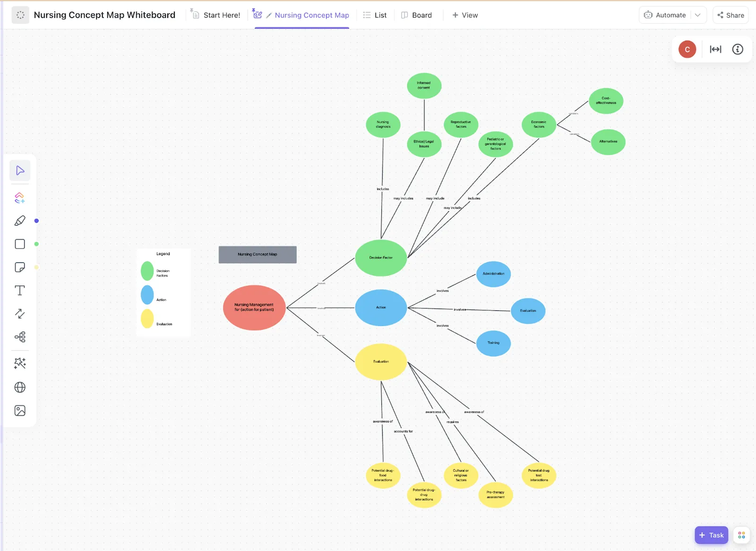Click the Nursing Concept Map Whiteboard title
This screenshot has width=756, height=551.
pyautogui.click(x=104, y=15)
